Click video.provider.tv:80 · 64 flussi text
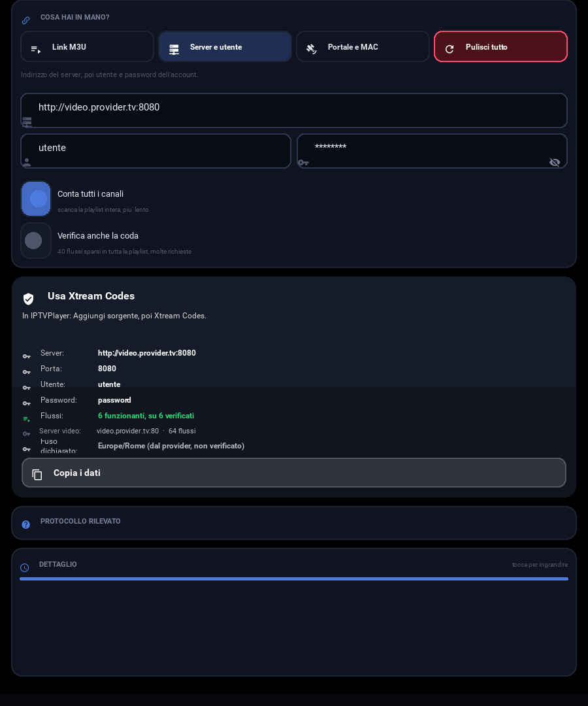Viewport: 588px width, 706px height. [x=146, y=431]
